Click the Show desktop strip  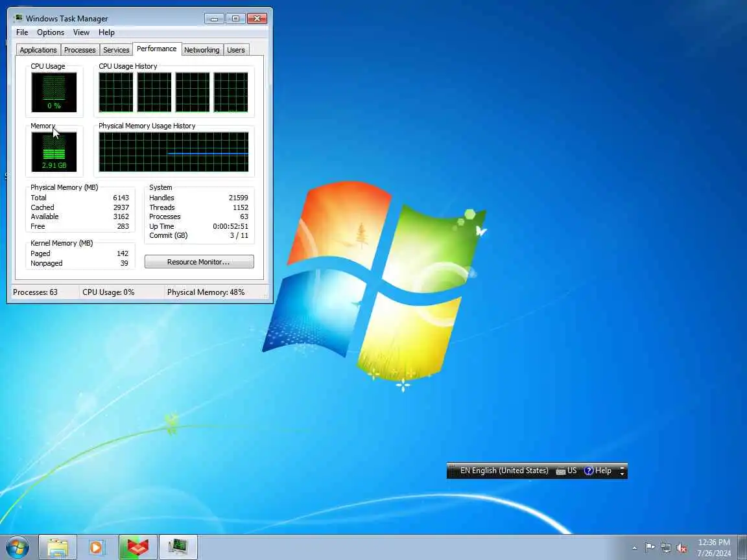(x=742, y=547)
